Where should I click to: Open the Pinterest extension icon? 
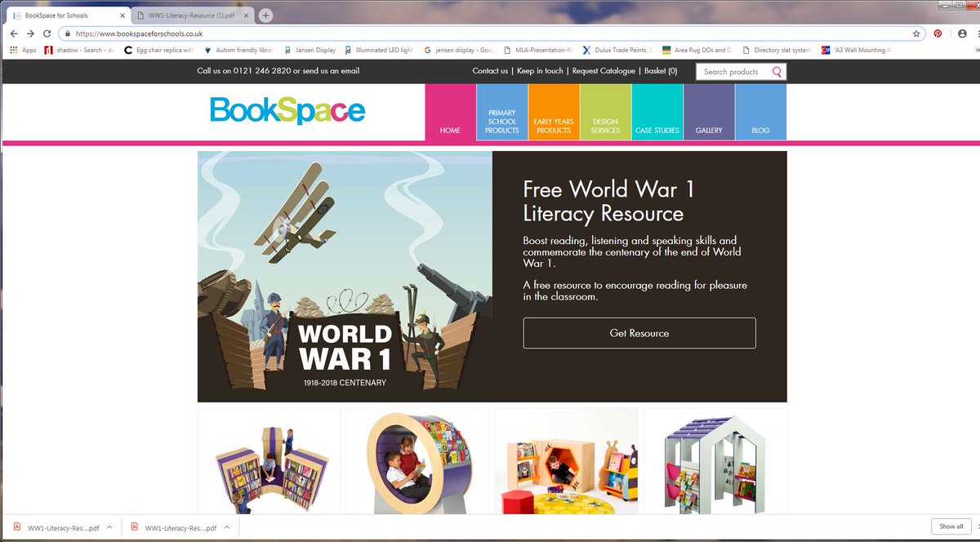pos(938,33)
